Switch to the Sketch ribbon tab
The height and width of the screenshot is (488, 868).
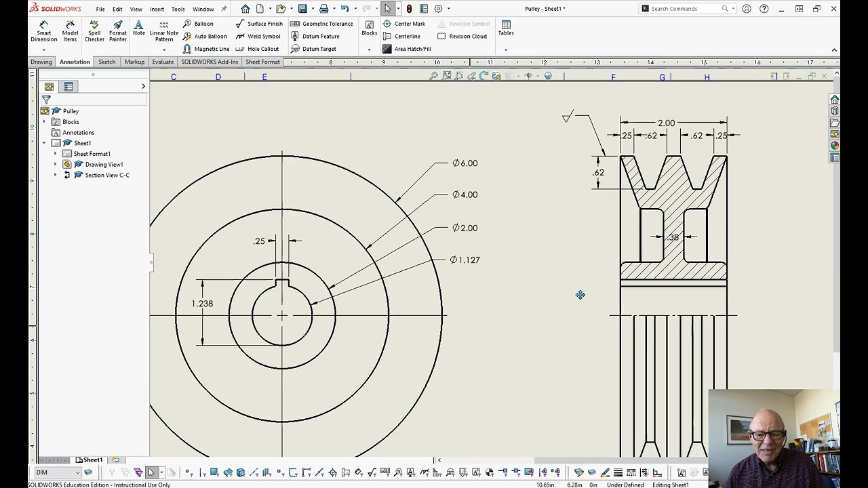click(x=106, y=62)
